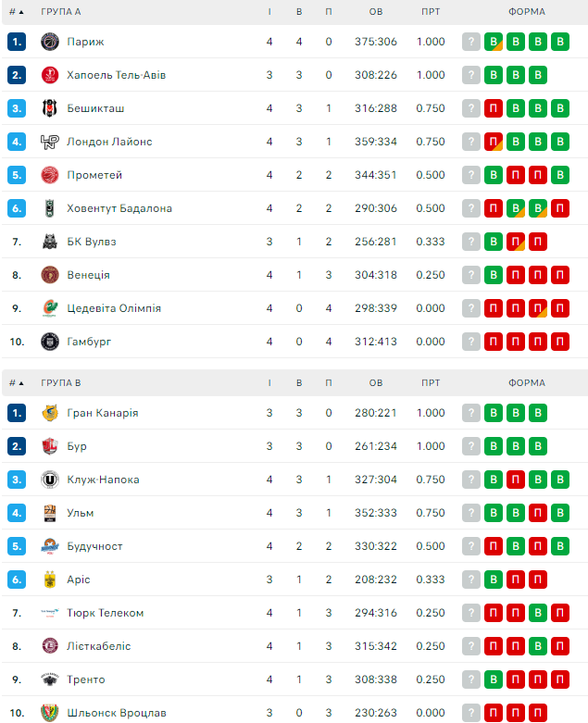Click the Бешикташ club crest
588x723 pixels.
[50, 108]
